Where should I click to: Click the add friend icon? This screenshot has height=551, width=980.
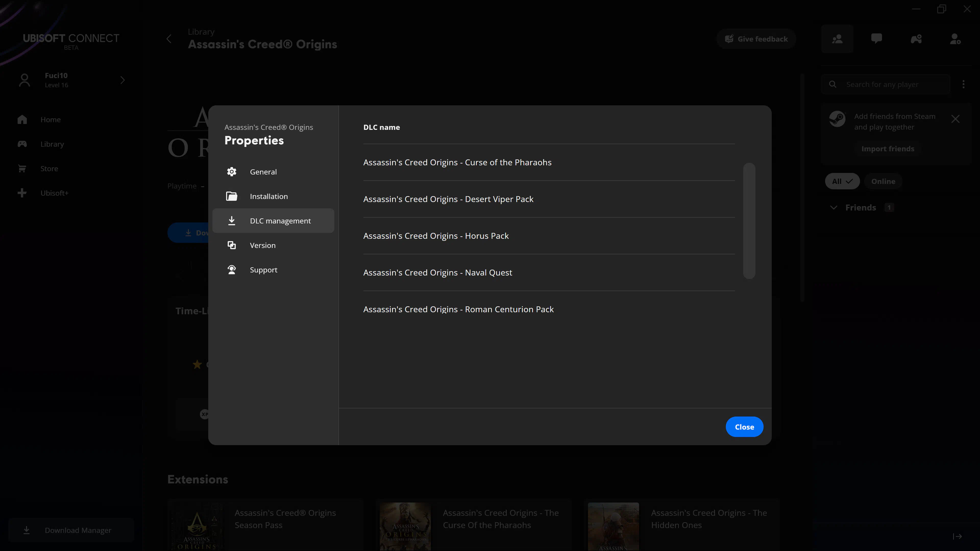coord(955,39)
